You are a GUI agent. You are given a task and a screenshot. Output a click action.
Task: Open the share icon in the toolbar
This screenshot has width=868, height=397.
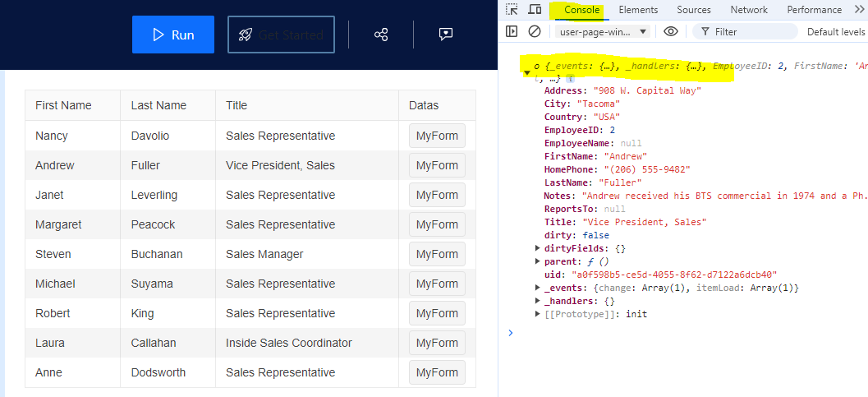pos(381,35)
